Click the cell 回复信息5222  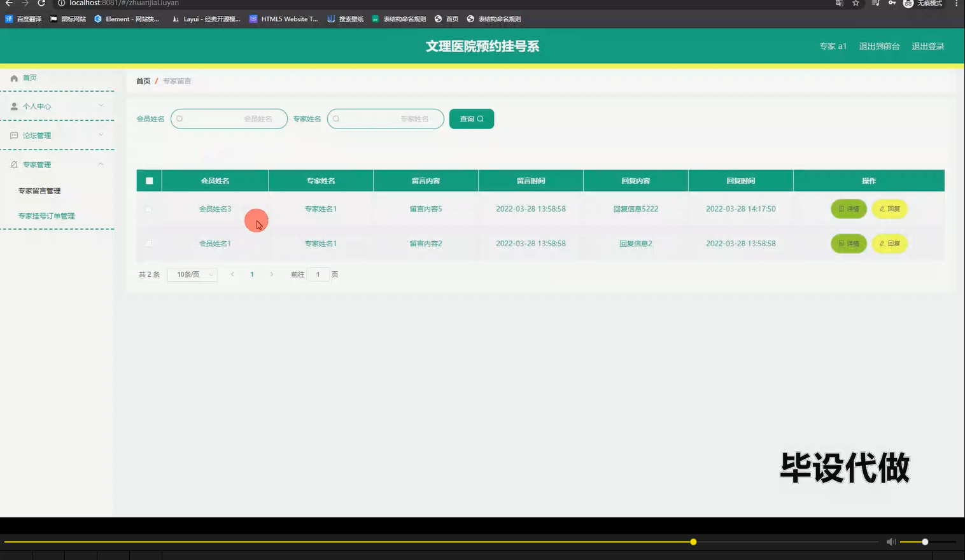click(636, 209)
